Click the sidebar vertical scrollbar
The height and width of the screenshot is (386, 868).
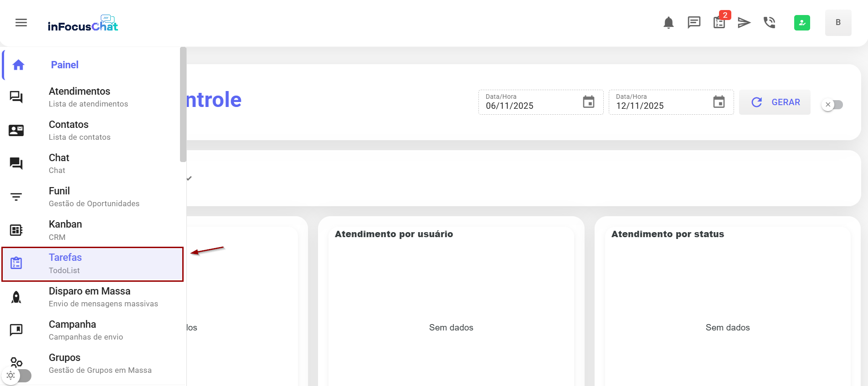(x=183, y=105)
